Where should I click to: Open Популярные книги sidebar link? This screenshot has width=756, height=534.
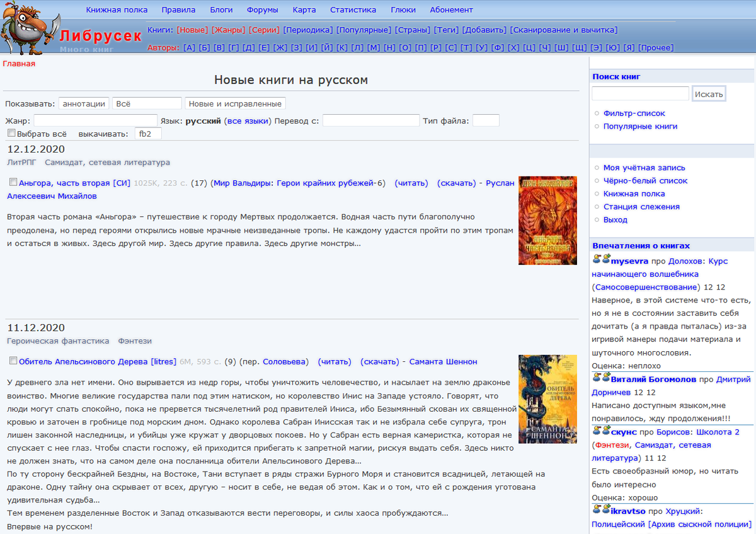(x=641, y=126)
